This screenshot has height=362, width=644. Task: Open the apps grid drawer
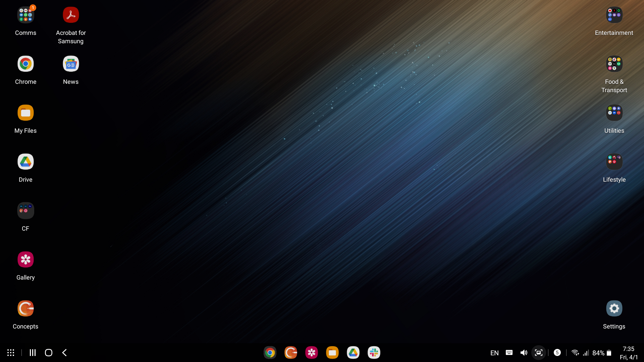(11, 353)
